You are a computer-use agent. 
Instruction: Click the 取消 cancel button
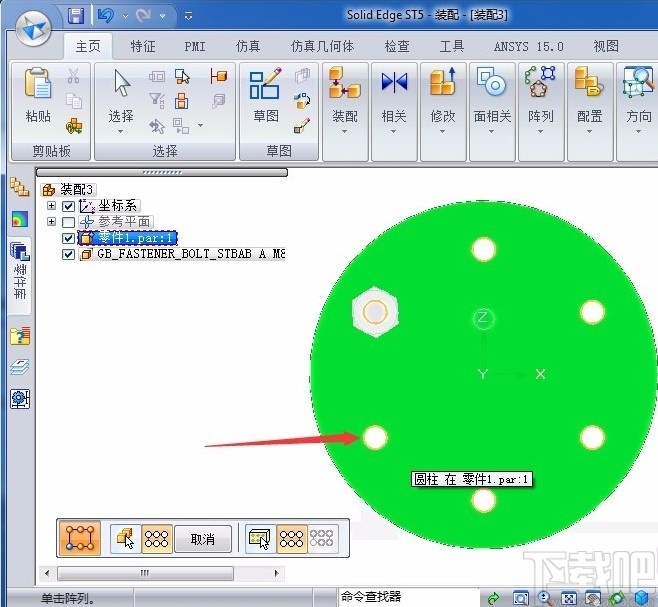(203, 539)
